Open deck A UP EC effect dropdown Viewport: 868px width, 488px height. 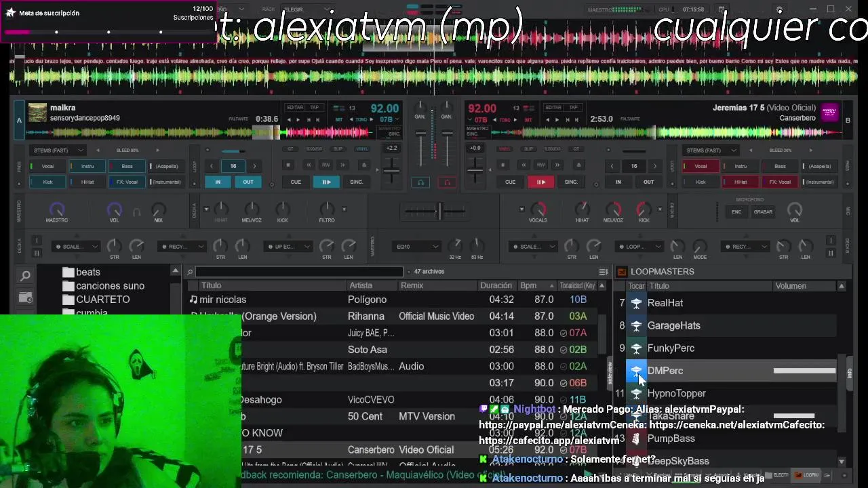click(288, 247)
